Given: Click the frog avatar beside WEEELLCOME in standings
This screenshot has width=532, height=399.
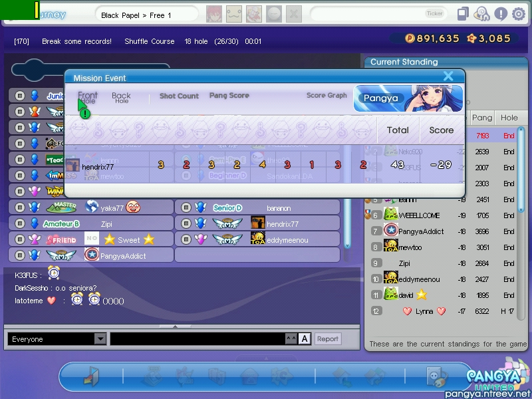Looking at the screenshot, I should (x=391, y=214).
